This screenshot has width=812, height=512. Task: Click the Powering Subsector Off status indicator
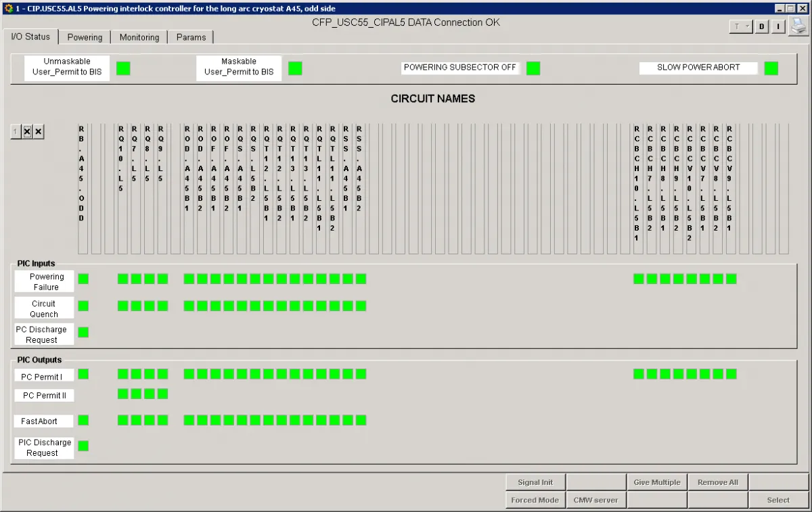(x=533, y=68)
